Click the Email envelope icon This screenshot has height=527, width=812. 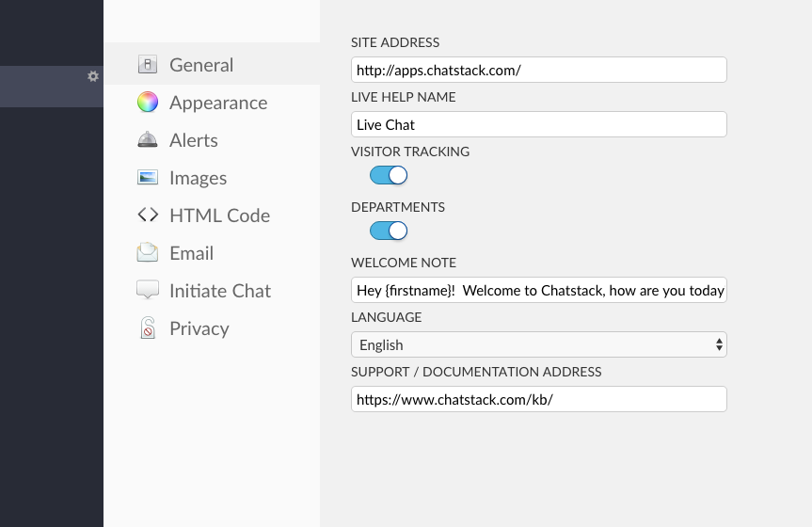coord(148,252)
